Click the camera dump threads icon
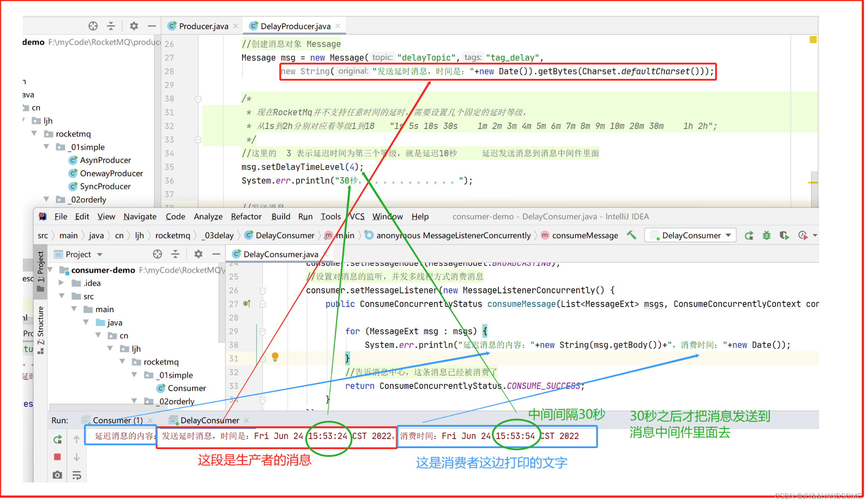 pos(57,475)
